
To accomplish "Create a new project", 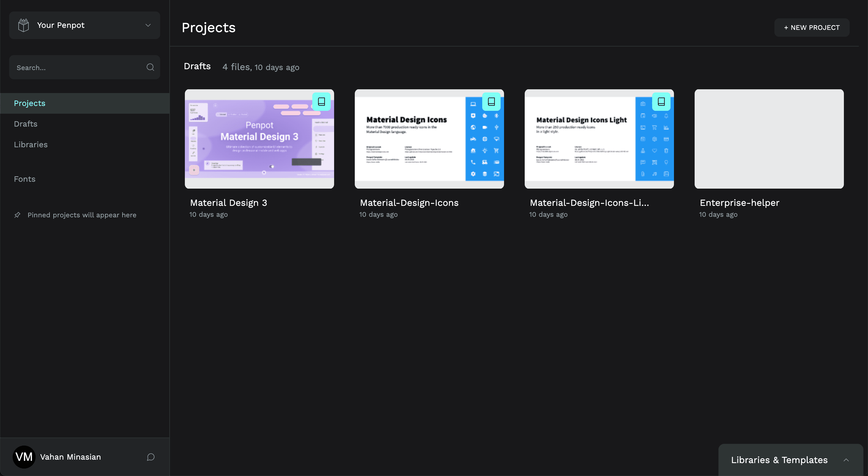I will pyautogui.click(x=811, y=28).
